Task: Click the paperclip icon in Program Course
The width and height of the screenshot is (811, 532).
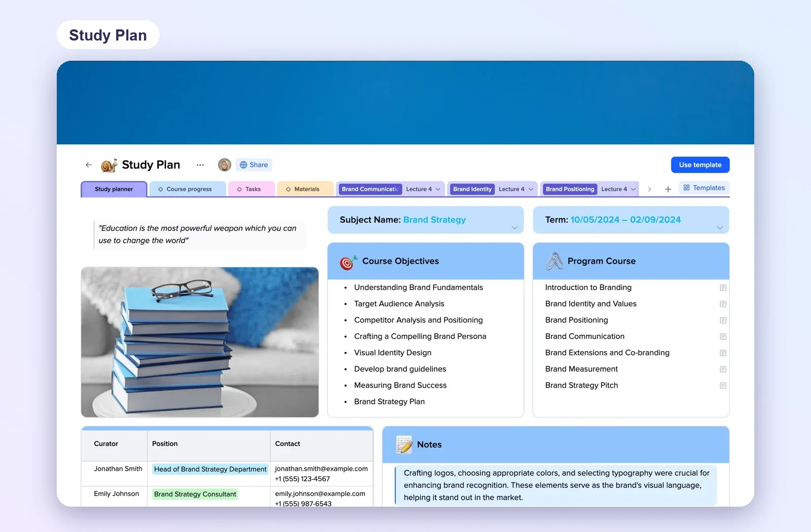Action: click(x=554, y=261)
